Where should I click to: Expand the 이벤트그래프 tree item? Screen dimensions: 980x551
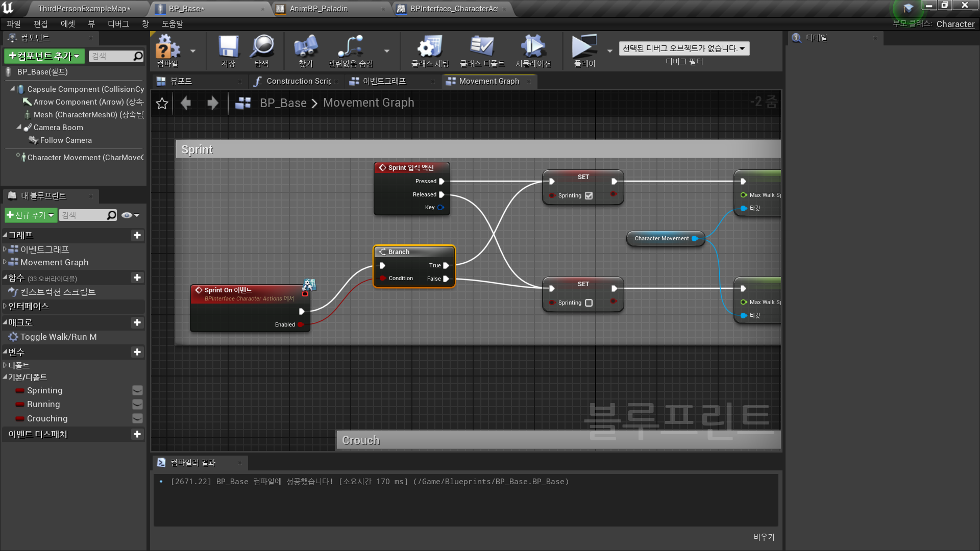coord(5,249)
